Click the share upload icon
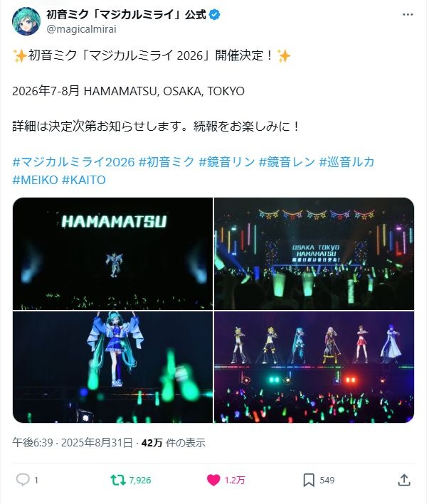Image resolution: width=429 pixels, height=504 pixels. 404,480
